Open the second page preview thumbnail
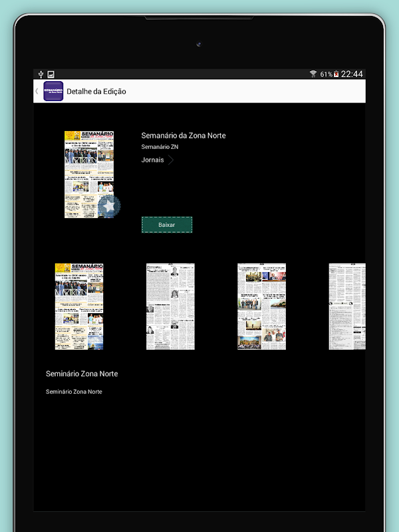The height and width of the screenshot is (532, 399). pos(170,307)
